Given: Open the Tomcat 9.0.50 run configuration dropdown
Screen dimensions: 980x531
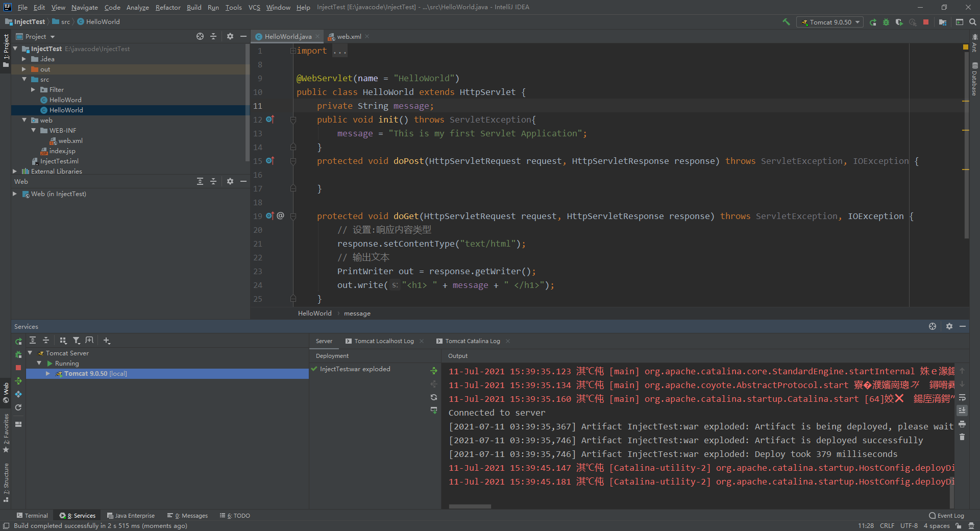Looking at the screenshot, I should coord(830,22).
